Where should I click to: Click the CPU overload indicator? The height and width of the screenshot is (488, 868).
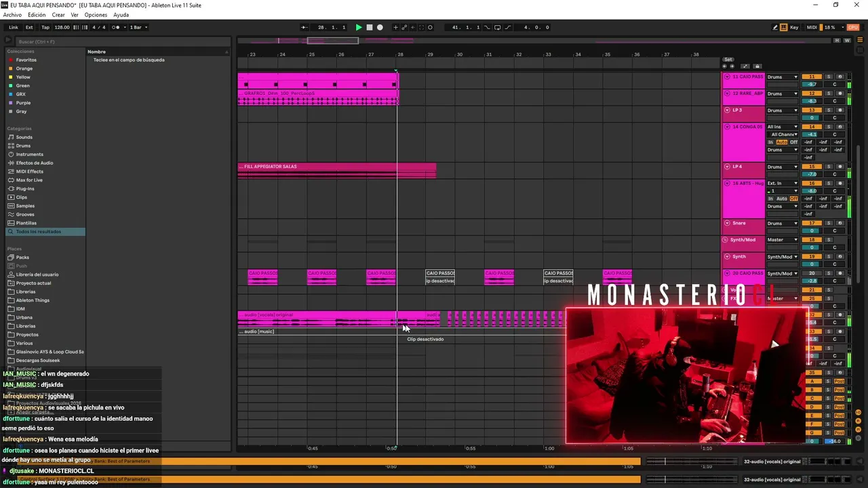tap(853, 28)
